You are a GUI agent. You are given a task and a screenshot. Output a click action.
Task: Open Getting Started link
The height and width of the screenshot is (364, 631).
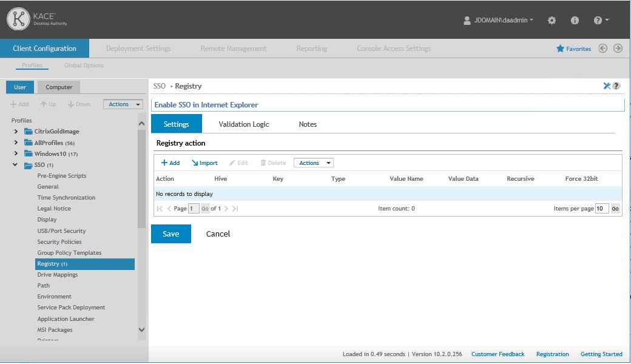click(601, 354)
